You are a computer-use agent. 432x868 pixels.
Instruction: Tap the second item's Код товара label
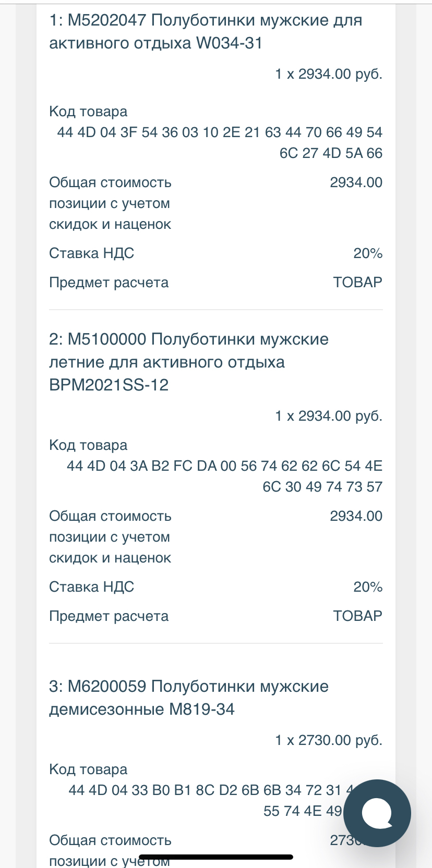(x=88, y=445)
